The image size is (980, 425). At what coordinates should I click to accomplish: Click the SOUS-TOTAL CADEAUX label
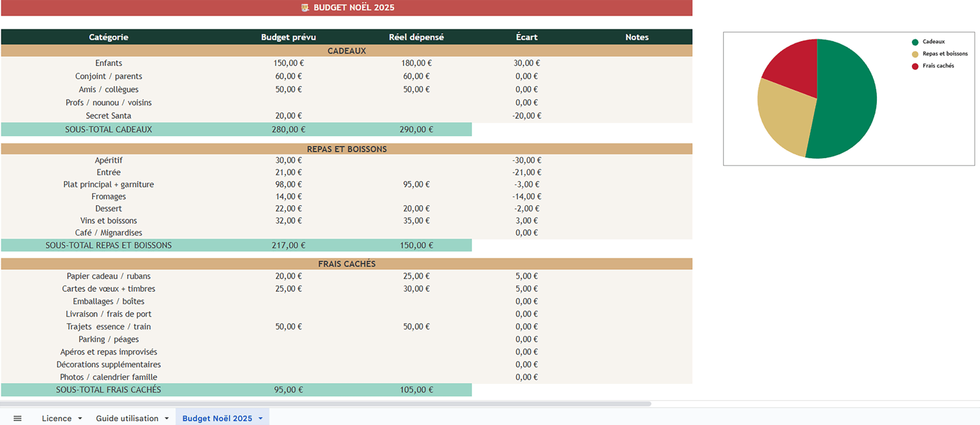coord(108,129)
